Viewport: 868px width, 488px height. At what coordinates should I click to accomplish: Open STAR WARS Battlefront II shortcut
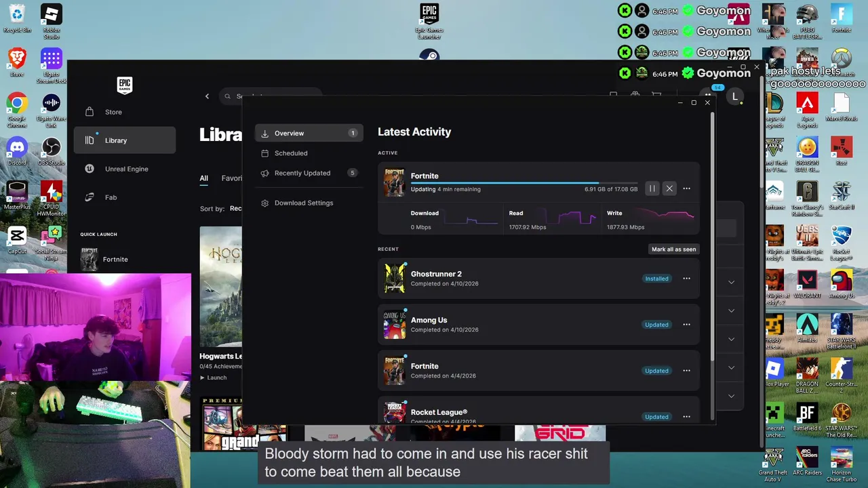pos(842,331)
